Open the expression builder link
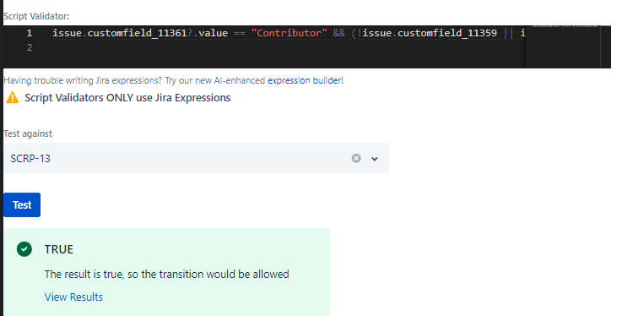This screenshot has width=644, height=316. 305,80
